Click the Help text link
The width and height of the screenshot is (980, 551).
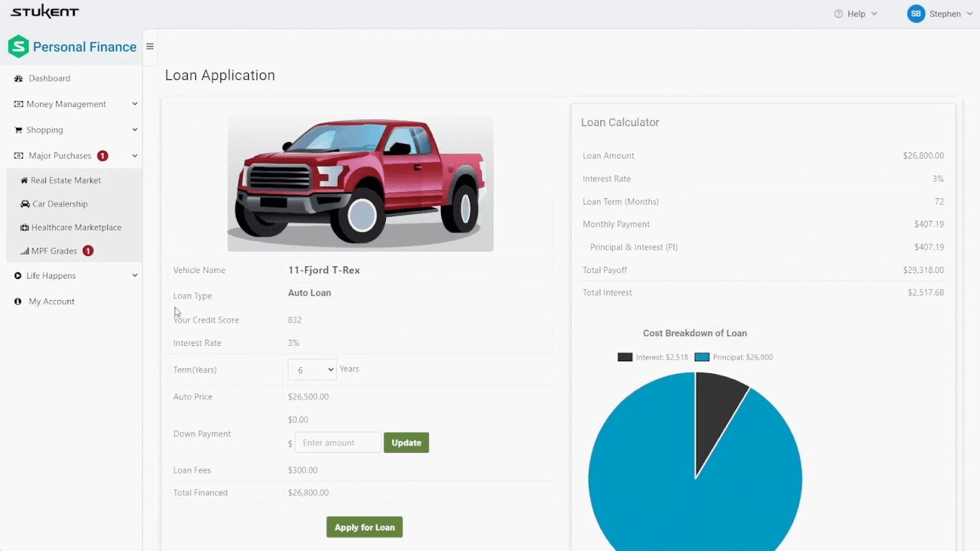pos(856,13)
